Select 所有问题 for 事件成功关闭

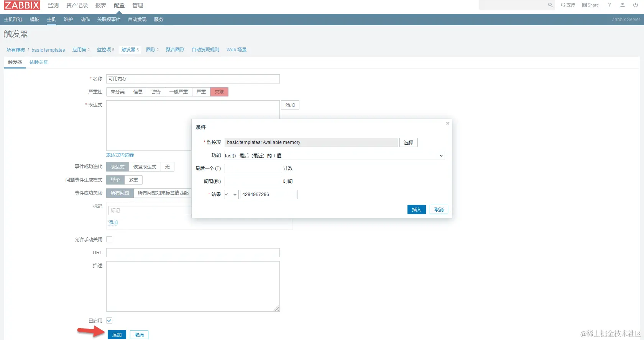120,193
